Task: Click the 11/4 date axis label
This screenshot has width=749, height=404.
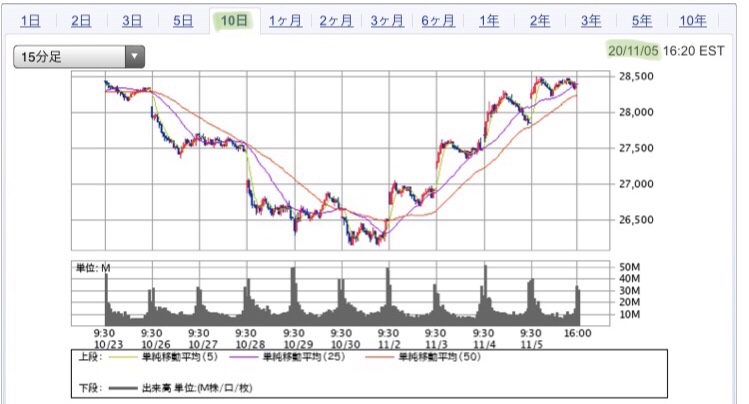Action: 484,344
